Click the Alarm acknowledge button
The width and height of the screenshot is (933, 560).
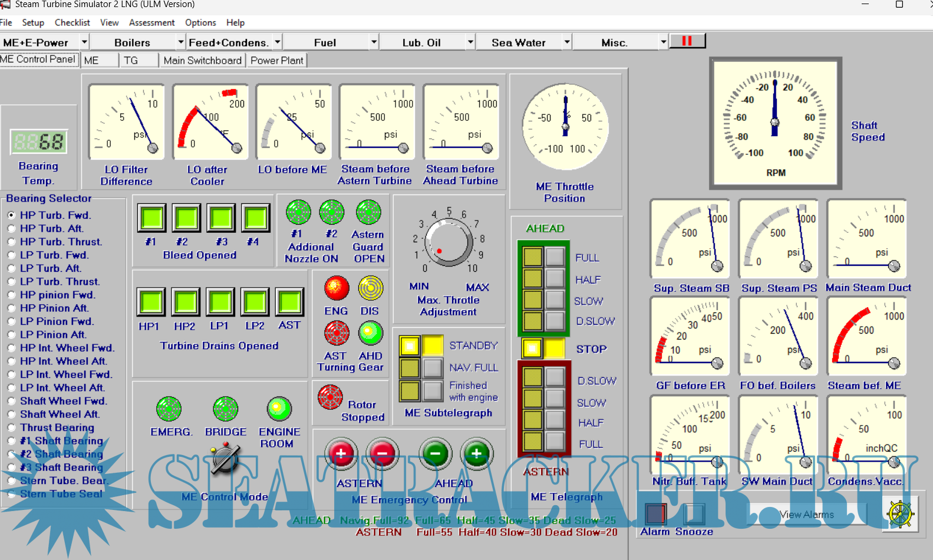pos(655,514)
